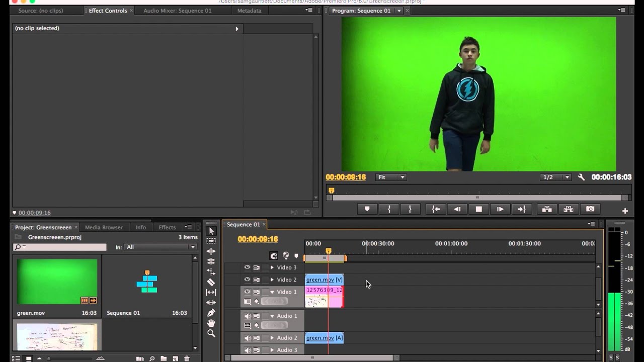The height and width of the screenshot is (362, 644).
Task: Open the button editor plus icon
Action: 625,211
